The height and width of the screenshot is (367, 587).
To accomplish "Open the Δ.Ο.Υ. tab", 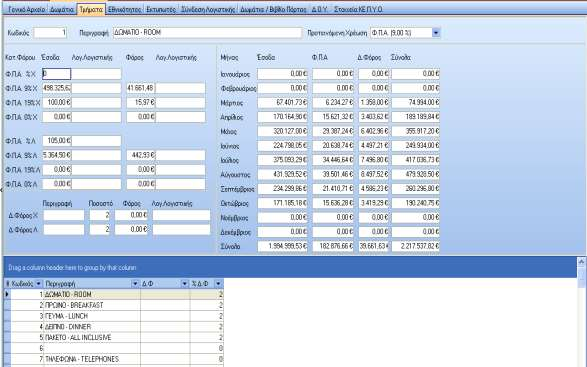I will coord(319,9).
